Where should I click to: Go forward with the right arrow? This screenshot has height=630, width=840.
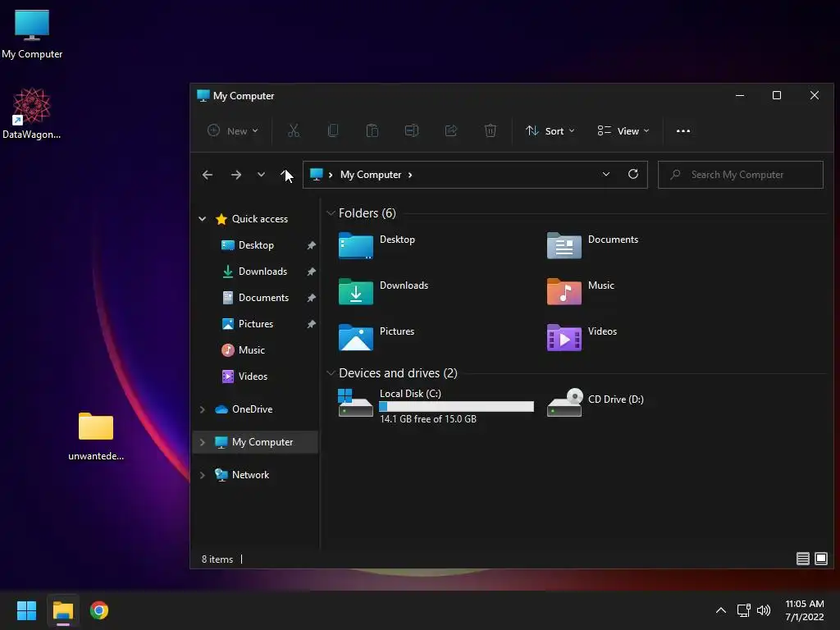[x=235, y=175]
